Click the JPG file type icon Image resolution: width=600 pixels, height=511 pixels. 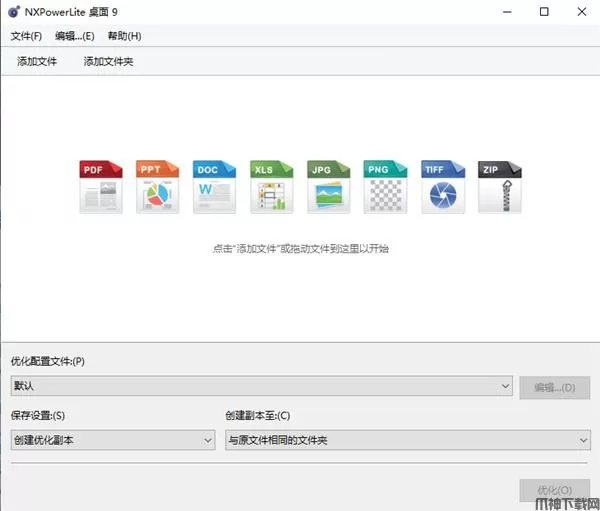pos(329,186)
